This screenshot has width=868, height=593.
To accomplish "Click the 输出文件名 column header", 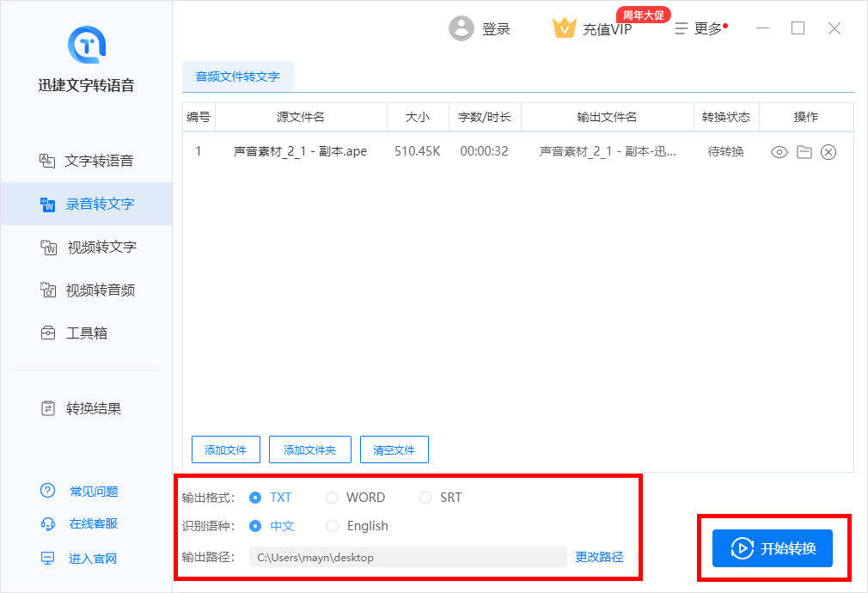I will click(607, 117).
